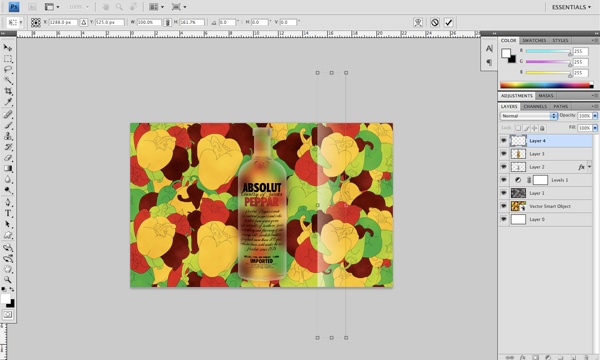The width and height of the screenshot is (600, 360).
Task: Open the Arrange Documents dropdown
Action: click(156, 7)
